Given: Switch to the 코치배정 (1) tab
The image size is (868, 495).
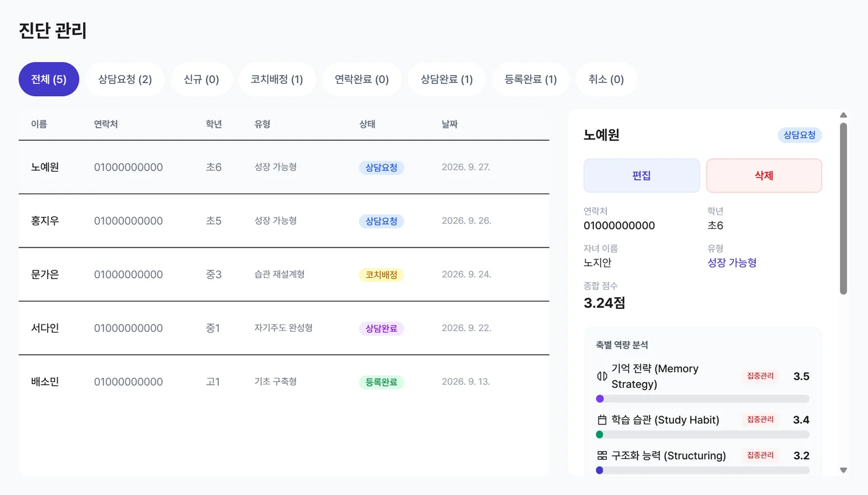Looking at the screenshot, I should (277, 79).
